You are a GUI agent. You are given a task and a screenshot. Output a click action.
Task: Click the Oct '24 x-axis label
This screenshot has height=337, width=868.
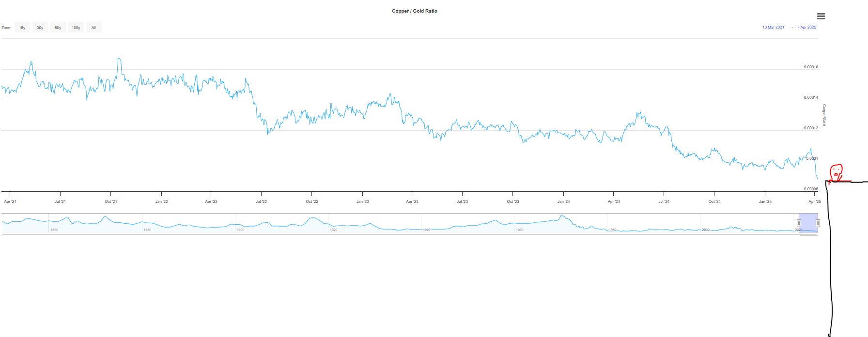click(714, 201)
